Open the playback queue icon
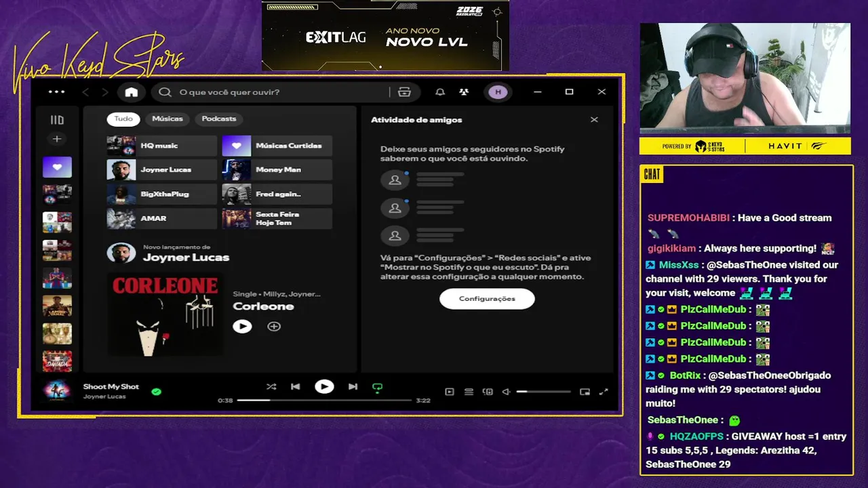Screen dimensions: 868x488 (469, 392)
